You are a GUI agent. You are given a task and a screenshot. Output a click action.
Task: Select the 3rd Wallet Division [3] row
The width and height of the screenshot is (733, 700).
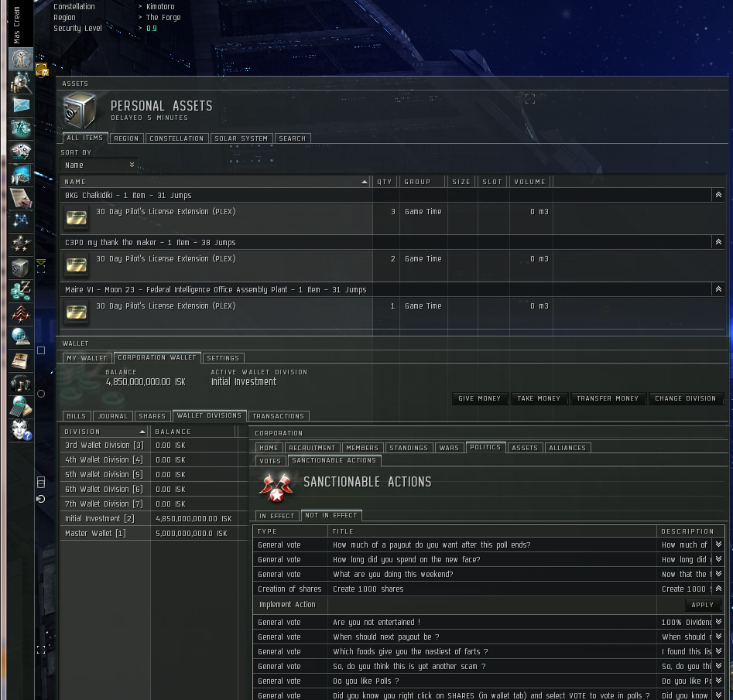click(x=154, y=445)
